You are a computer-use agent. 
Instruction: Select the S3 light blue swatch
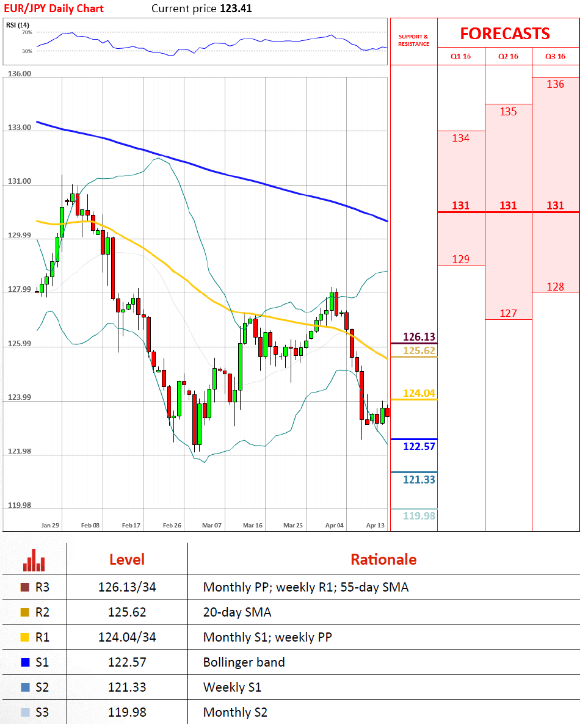(25, 712)
